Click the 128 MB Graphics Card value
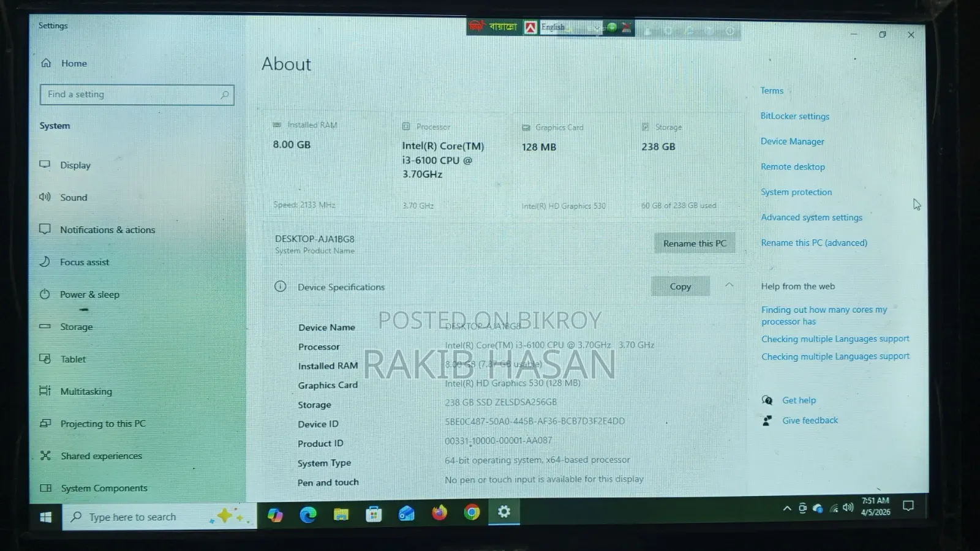 (539, 147)
